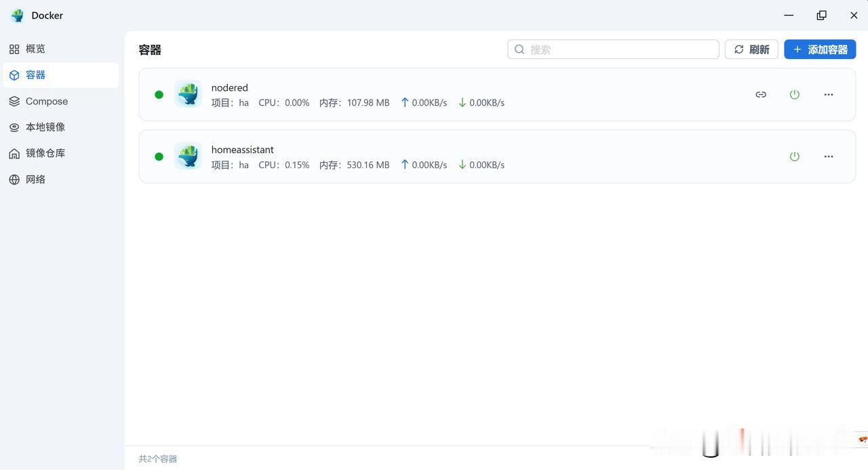Viewport: 868px width, 470px height.
Task: Open more options for homeassistant
Action: click(x=829, y=157)
